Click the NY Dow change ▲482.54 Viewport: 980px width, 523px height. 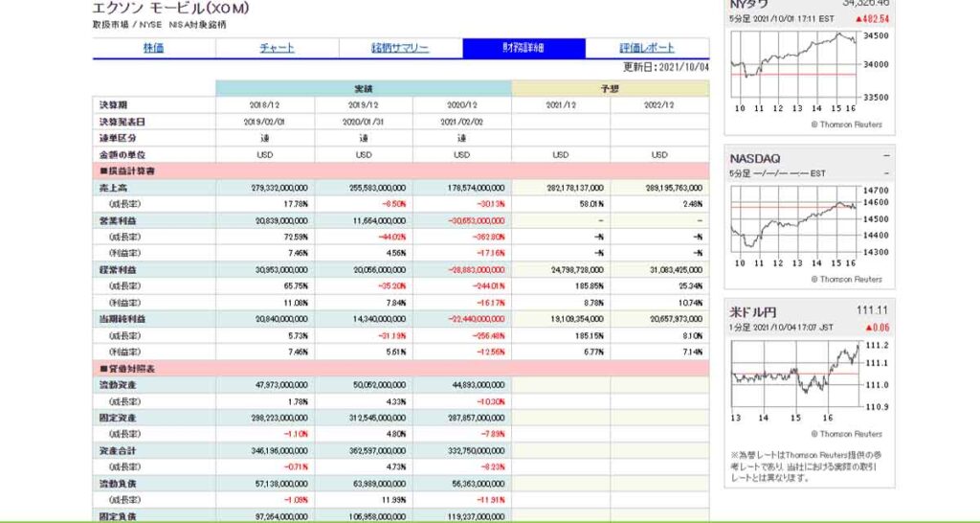pyautogui.click(x=872, y=19)
